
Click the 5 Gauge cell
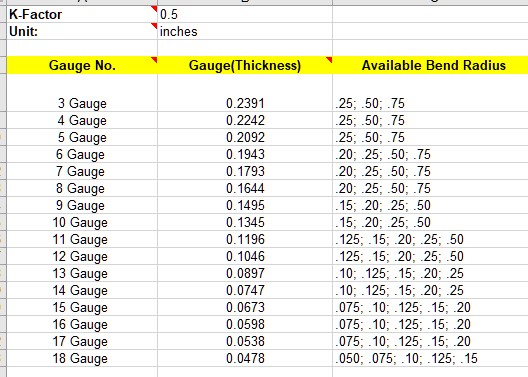[x=82, y=137]
